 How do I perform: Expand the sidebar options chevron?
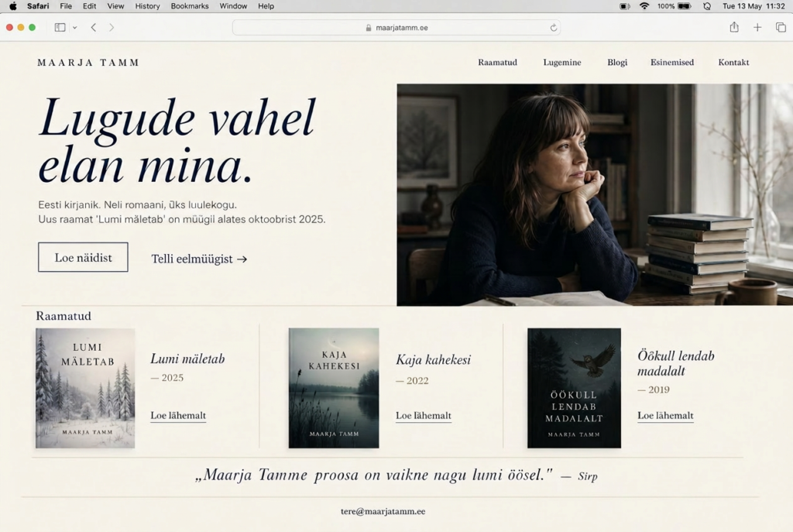click(75, 28)
